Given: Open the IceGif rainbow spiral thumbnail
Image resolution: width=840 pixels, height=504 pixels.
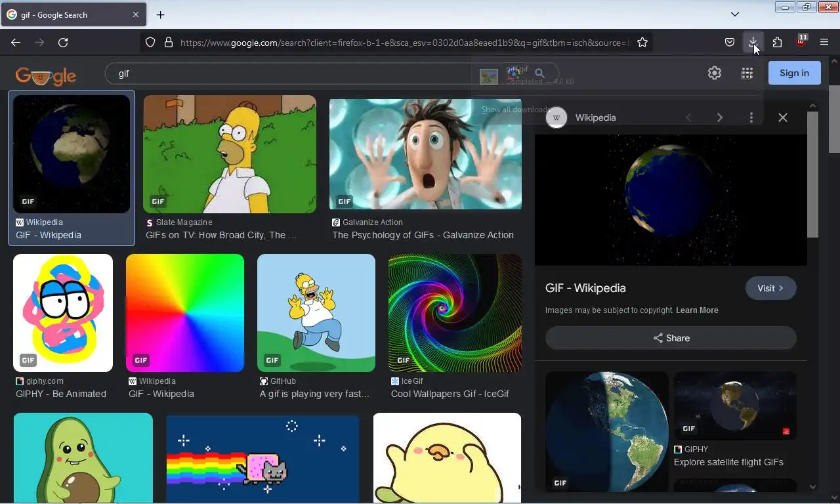Looking at the screenshot, I should pos(455,313).
